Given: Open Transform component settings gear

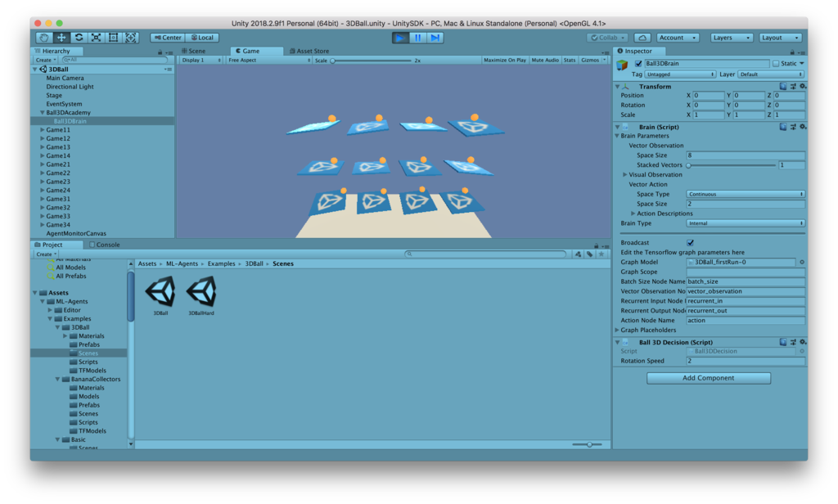Looking at the screenshot, I should [803, 86].
